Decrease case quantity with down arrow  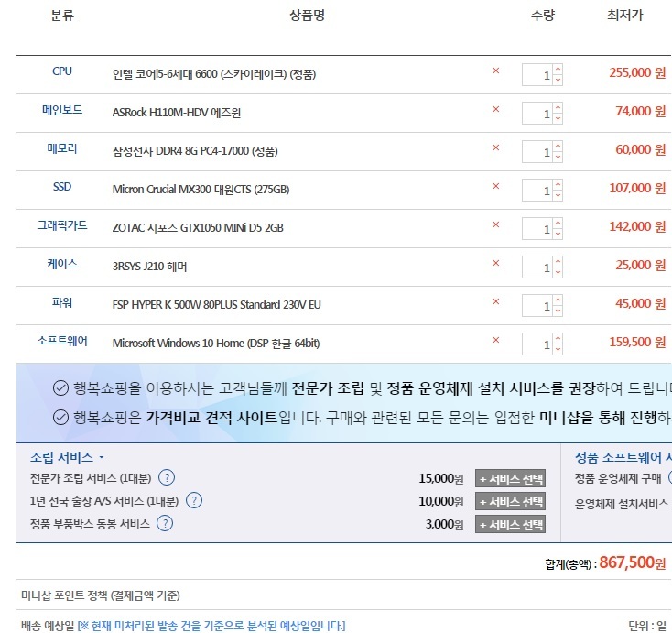[558, 272]
